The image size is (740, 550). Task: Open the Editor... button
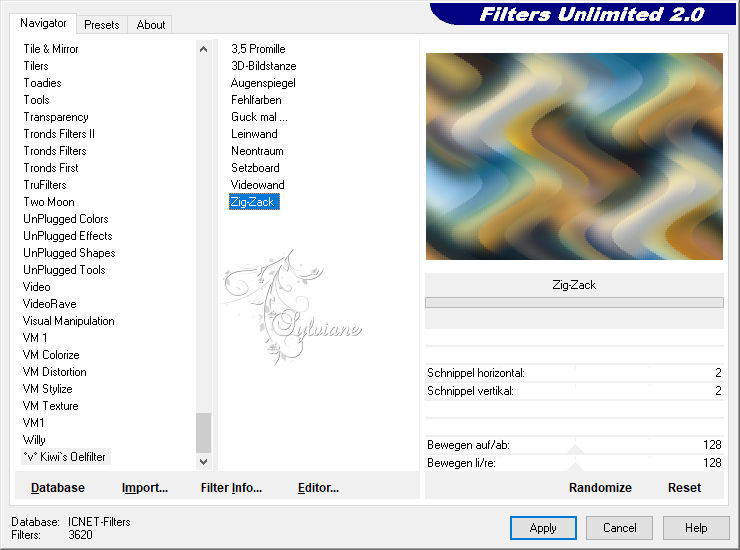(x=319, y=488)
